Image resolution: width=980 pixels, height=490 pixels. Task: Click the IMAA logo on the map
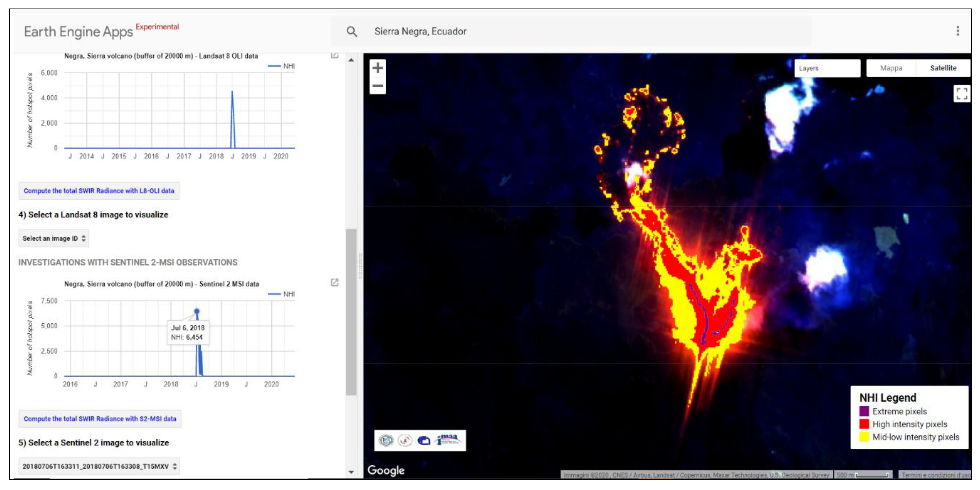tap(448, 440)
